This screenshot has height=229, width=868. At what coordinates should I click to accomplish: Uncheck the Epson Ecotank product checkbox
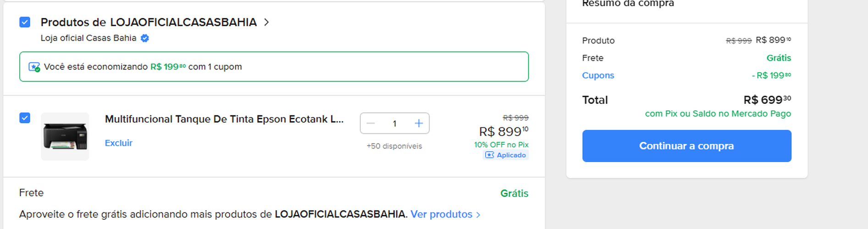[25, 118]
